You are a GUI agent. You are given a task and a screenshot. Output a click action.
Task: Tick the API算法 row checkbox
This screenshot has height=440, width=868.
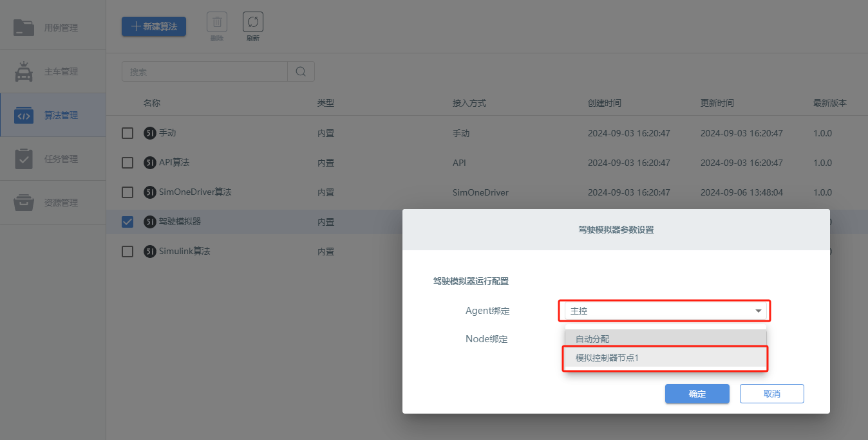127,163
